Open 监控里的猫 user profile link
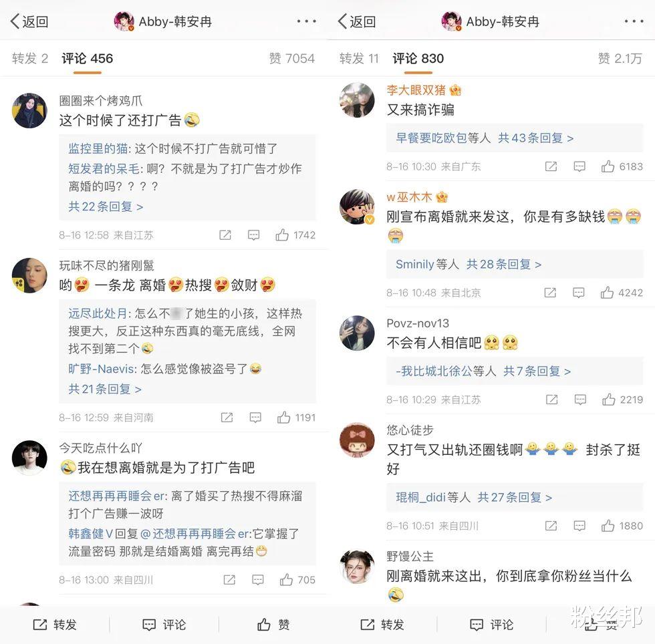 (98, 148)
